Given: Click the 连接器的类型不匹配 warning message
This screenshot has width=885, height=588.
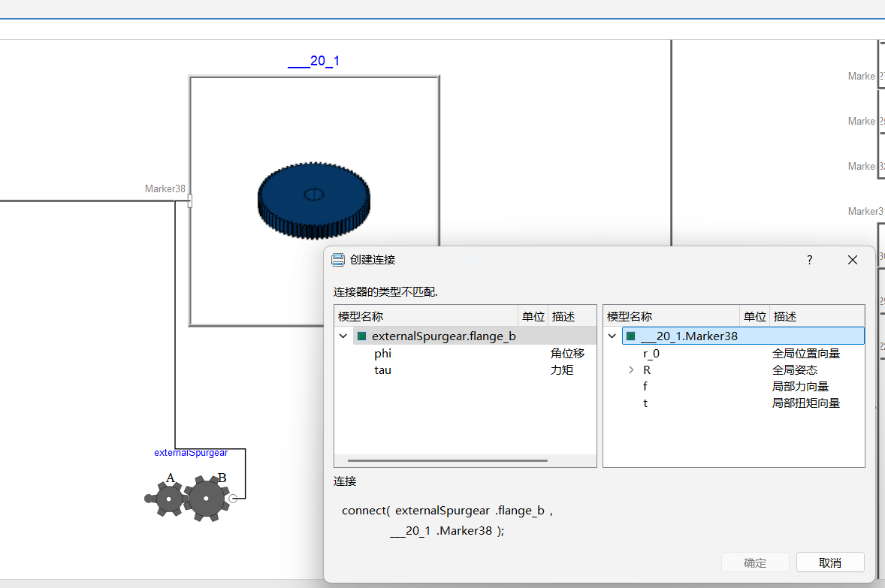Looking at the screenshot, I should coord(385,291).
